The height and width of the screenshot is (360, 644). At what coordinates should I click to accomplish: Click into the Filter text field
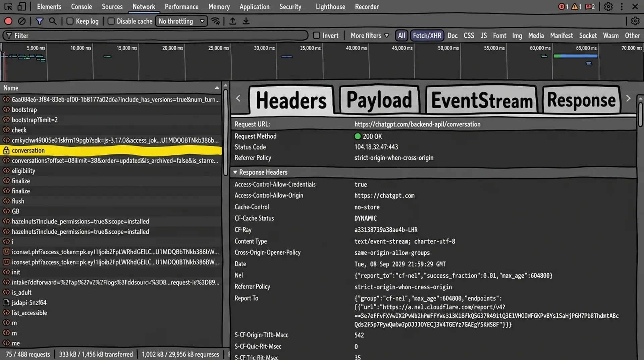[155, 35]
